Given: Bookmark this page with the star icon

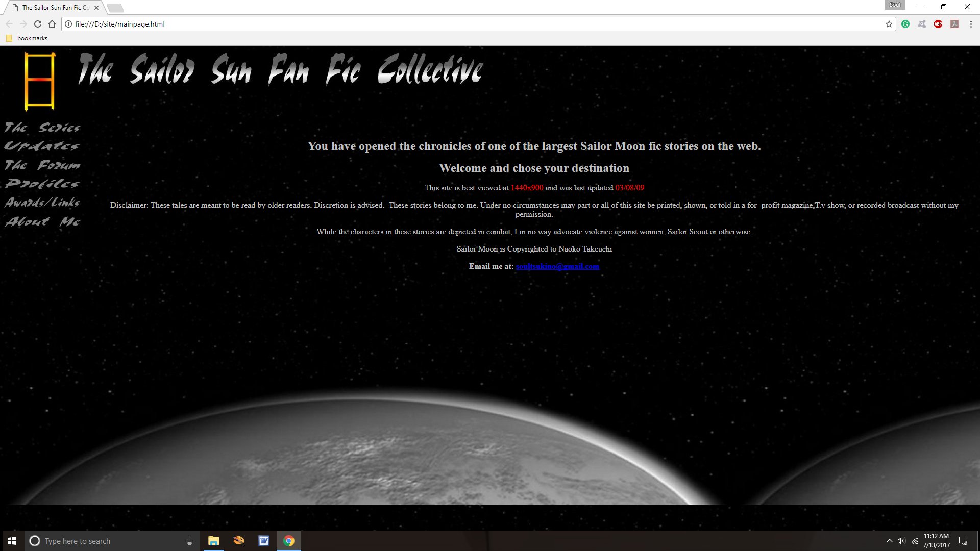Looking at the screenshot, I should click(x=889, y=24).
